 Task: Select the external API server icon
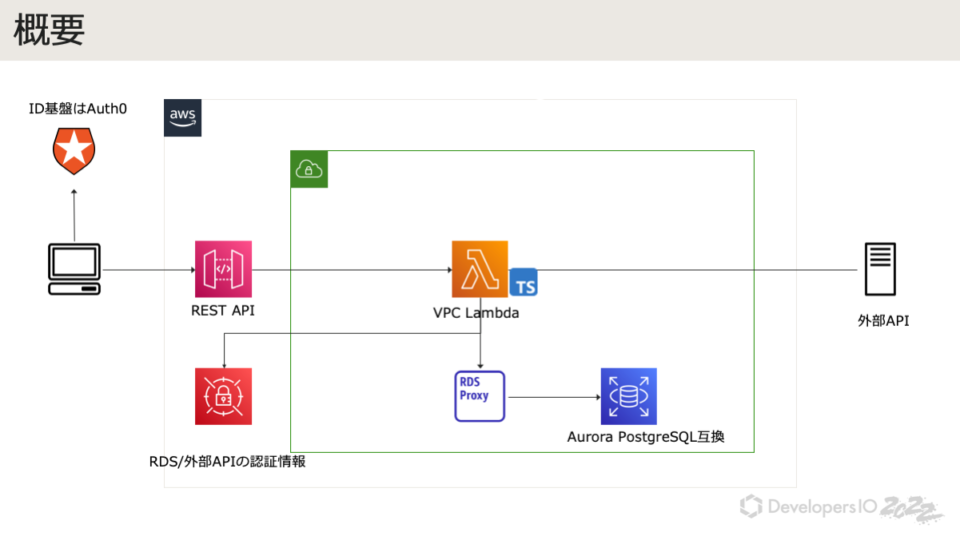point(881,269)
